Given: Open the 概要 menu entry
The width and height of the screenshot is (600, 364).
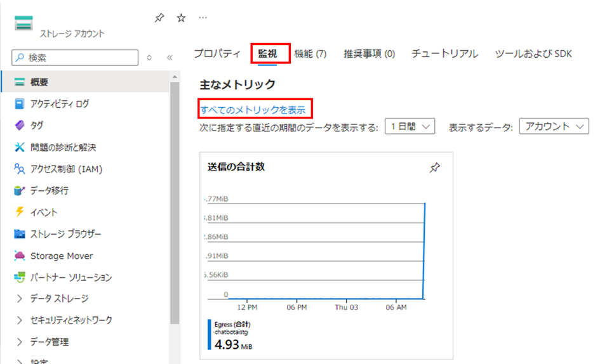Looking at the screenshot, I should [85, 82].
